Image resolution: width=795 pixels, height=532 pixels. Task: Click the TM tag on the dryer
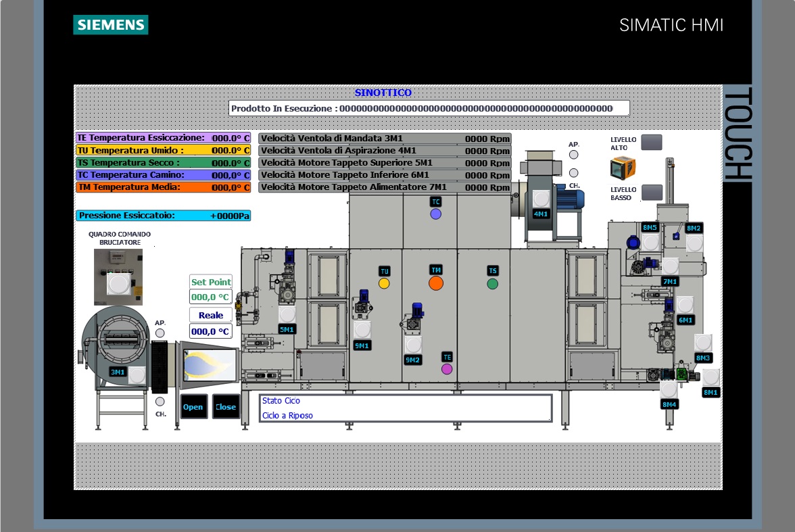point(436,270)
